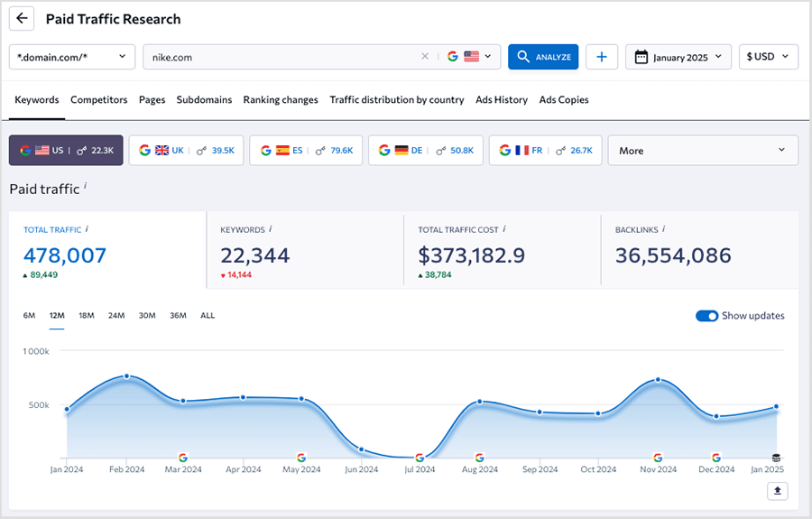Open Traffic distribution by country tab
The image size is (812, 519).
pos(397,100)
